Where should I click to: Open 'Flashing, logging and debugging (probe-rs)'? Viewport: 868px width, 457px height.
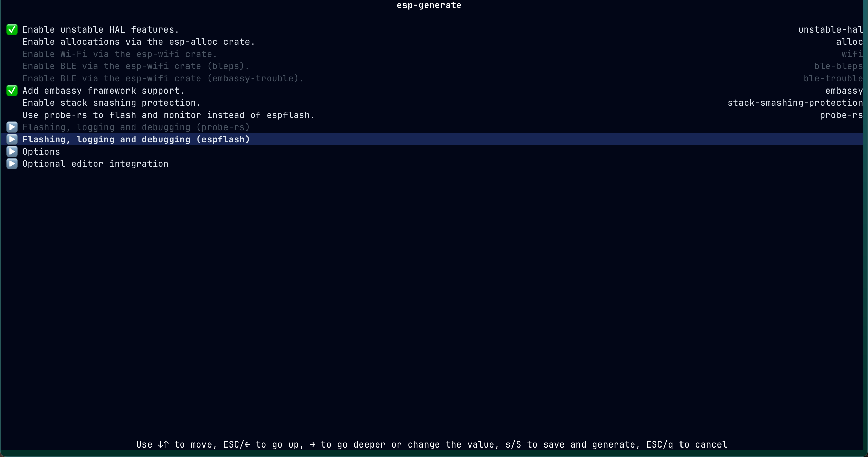136,127
